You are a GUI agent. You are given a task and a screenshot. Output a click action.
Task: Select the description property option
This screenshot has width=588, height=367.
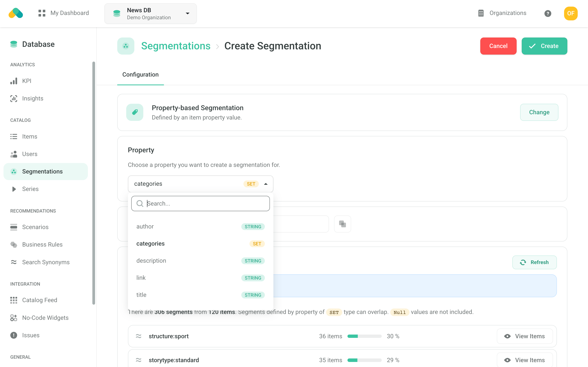[201, 261]
